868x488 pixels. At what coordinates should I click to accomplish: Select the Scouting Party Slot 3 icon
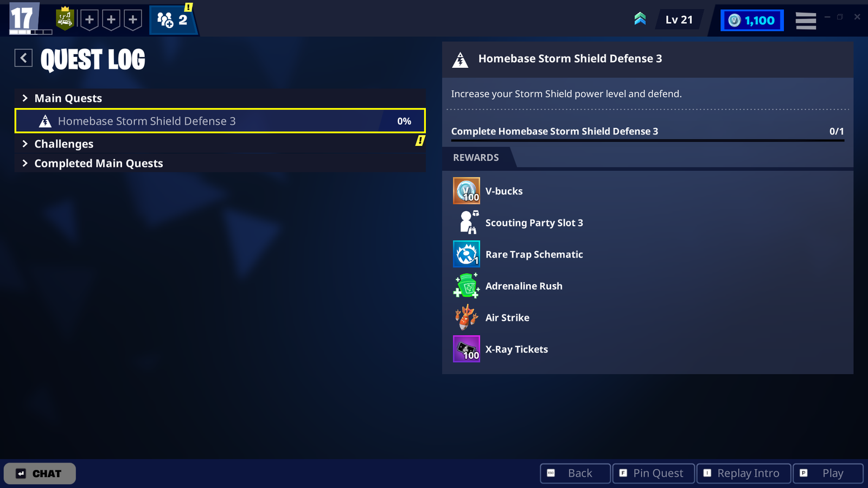coord(466,222)
